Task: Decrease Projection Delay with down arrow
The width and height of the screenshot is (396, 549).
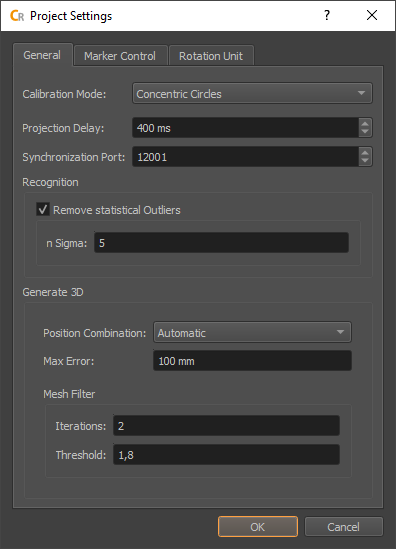Action: 365,132
